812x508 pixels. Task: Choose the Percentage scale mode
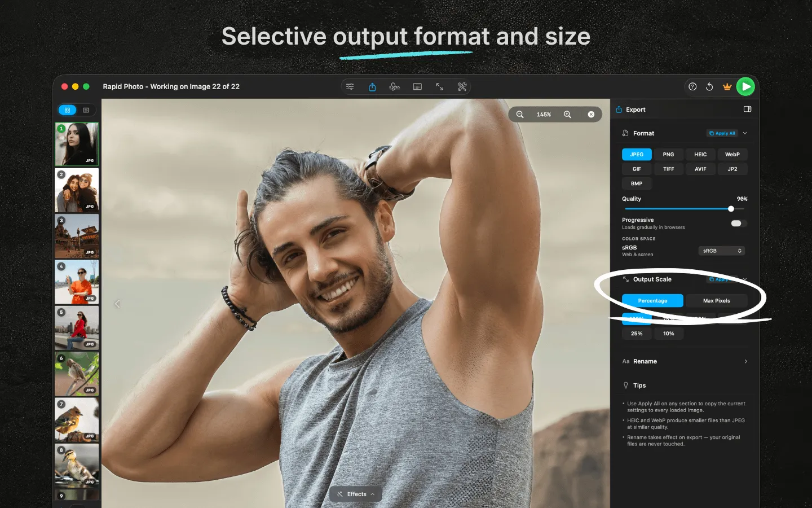pyautogui.click(x=652, y=301)
